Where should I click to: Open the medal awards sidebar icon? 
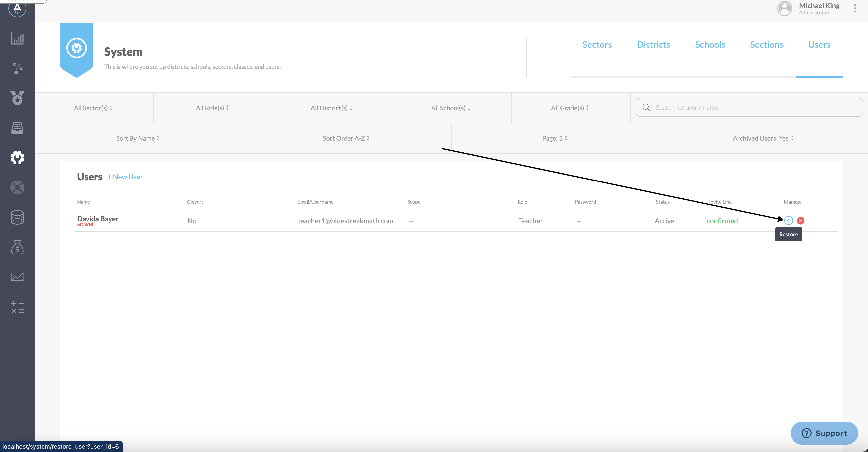[x=17, y=98]
